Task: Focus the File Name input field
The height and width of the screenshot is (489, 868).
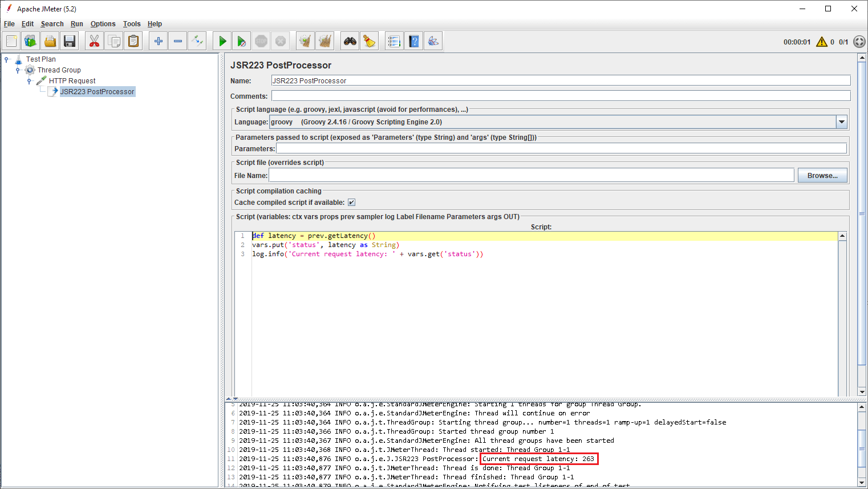Action: click(x=532, y=175)
